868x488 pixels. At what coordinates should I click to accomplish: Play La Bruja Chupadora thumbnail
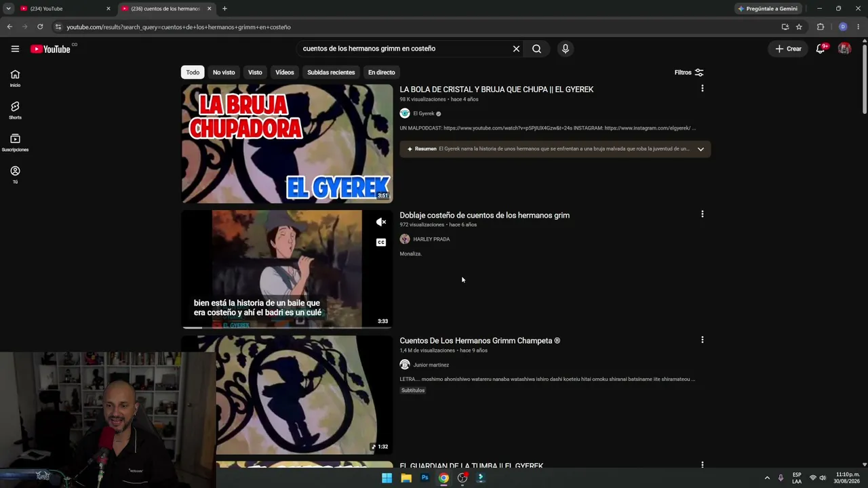(287, 144)
